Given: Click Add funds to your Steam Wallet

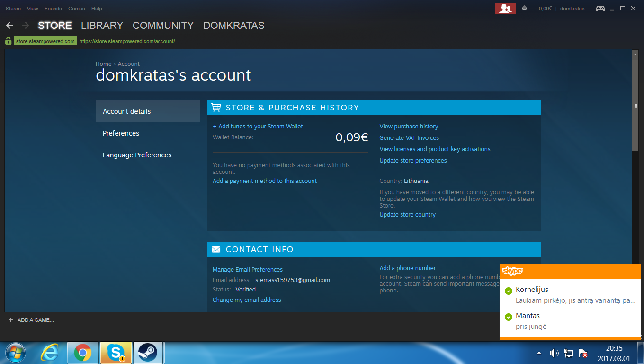Looking at the screenshot, I should click(x=258, y=127).
